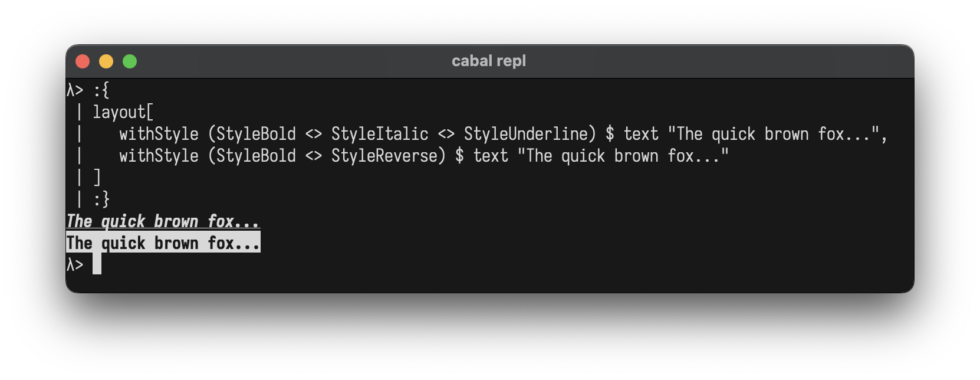Viewport: 980px width, 380px height.
Task: Click the "cabal repl" window title
Action: (x=488, y=61)
